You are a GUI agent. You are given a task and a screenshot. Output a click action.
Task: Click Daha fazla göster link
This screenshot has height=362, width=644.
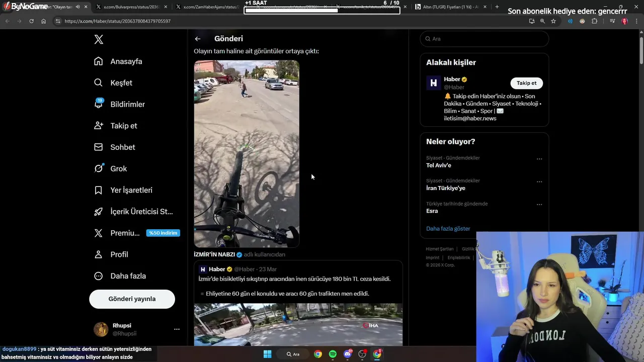click(x=448, y=229)
